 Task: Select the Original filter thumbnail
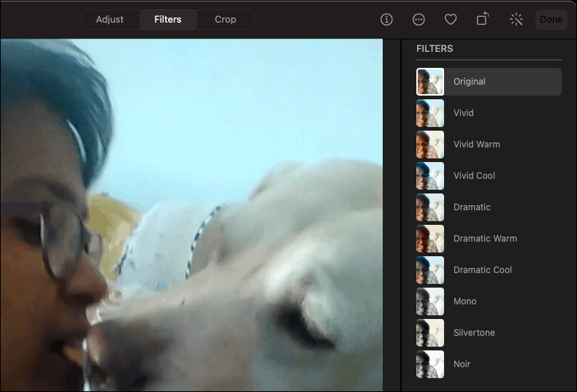click(x=429, y=82)
